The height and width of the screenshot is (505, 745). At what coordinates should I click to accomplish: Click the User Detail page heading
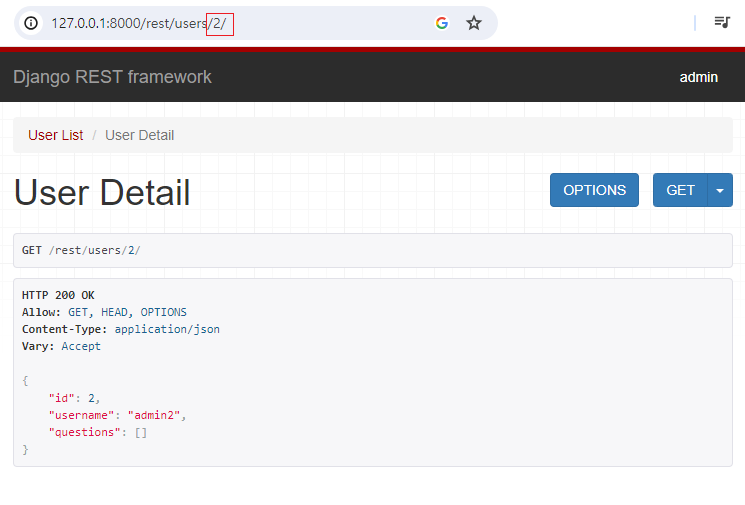[102, 192]
